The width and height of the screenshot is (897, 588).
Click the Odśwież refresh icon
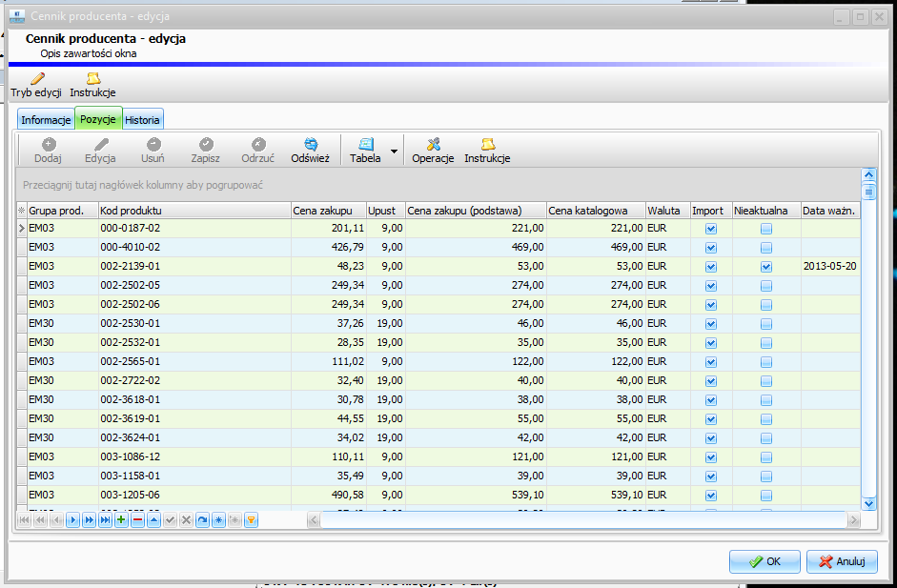click(310, 145)
